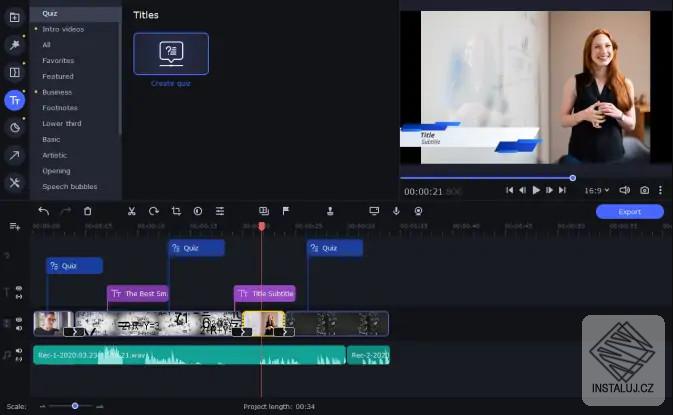Zoom in timeline with scale plus

pos(100,406)
